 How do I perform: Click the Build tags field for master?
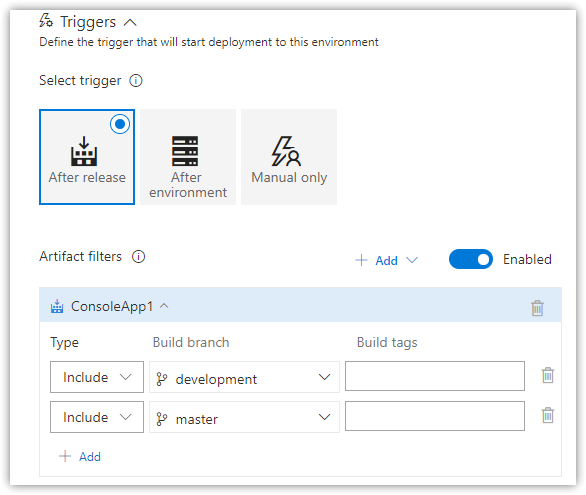(x=435, y=416)
